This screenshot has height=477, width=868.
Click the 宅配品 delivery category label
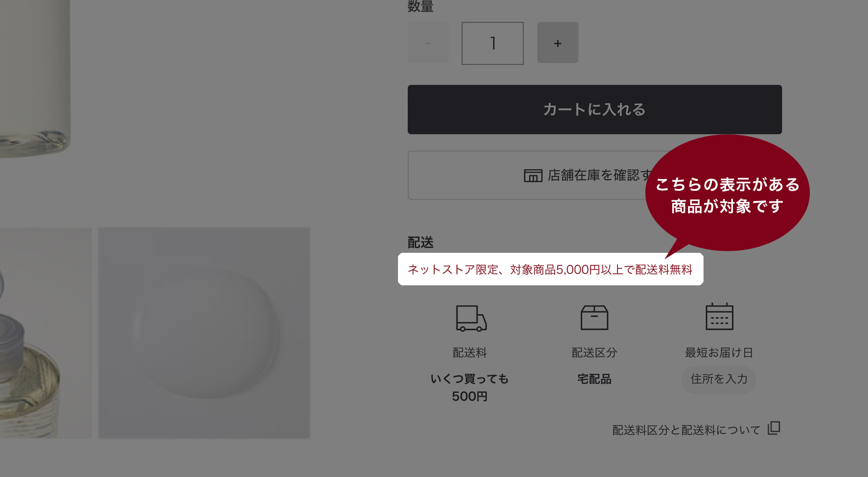[x=594, y=379]
